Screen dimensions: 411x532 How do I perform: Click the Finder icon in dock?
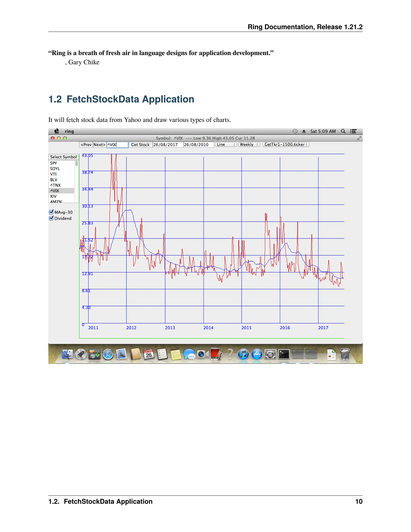pyautogui.click(x=67, y=354)
